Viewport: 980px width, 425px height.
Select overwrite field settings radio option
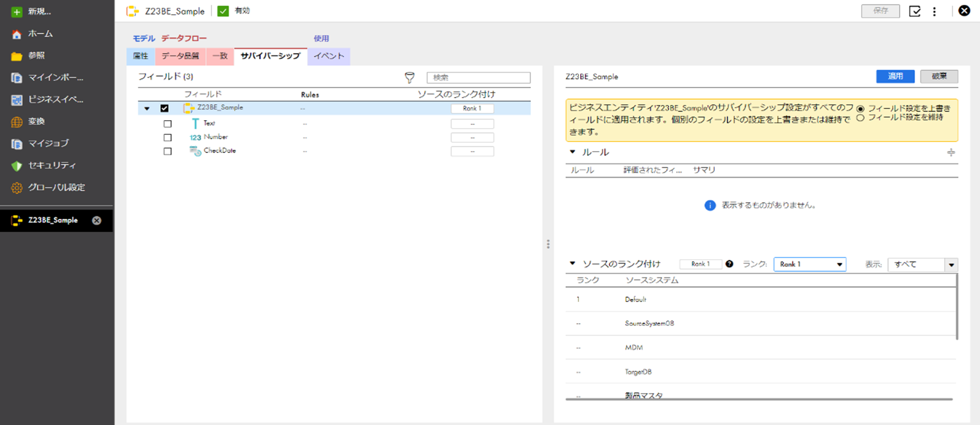pyautogui.click(x=861, y=109)
